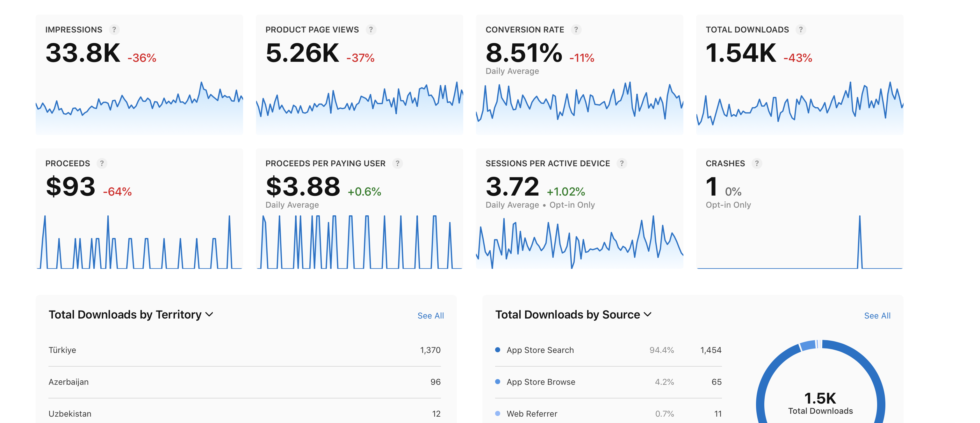Show the Sessions Per Active Device help icon
The height and width of the screenshot is (423, 980).
pyautogui.click(x=622, y=164)
